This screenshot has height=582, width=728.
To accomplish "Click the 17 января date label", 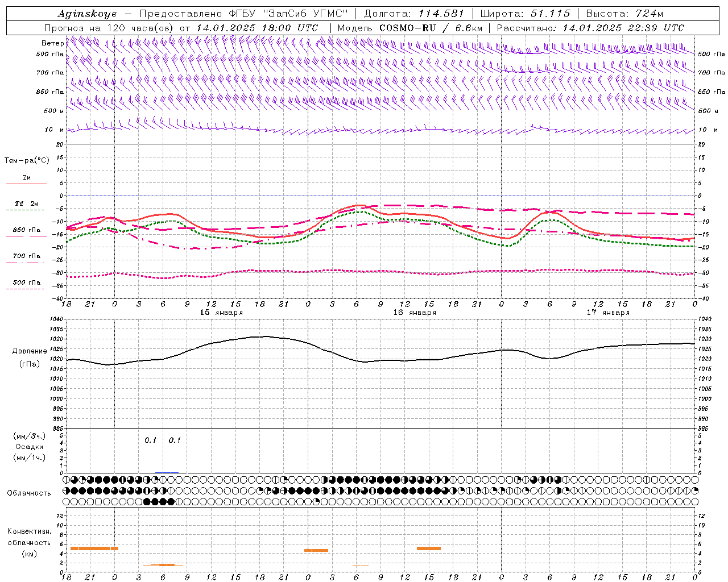I will coord(608,313).
